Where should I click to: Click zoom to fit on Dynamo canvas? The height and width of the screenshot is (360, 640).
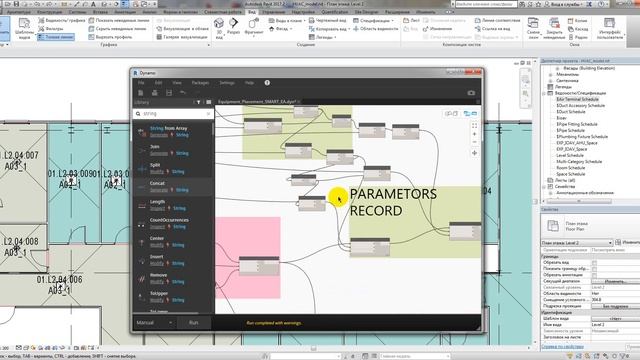click(474, 126)
